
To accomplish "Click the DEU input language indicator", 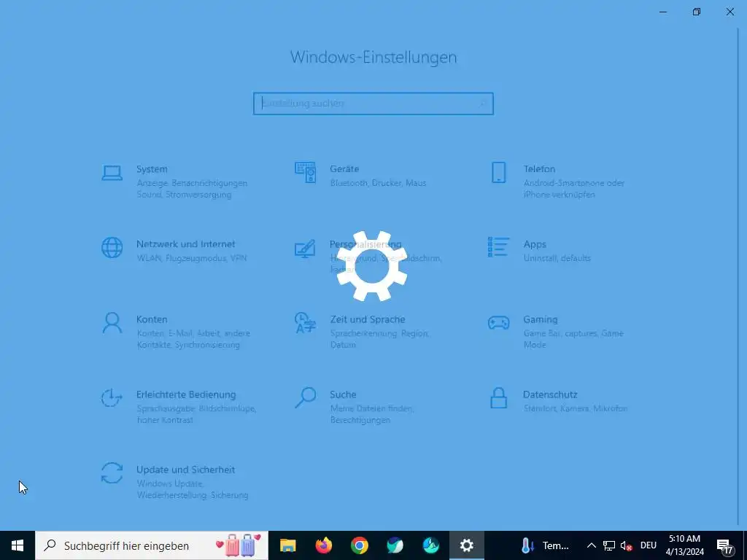I will click(x=649, y=545).
